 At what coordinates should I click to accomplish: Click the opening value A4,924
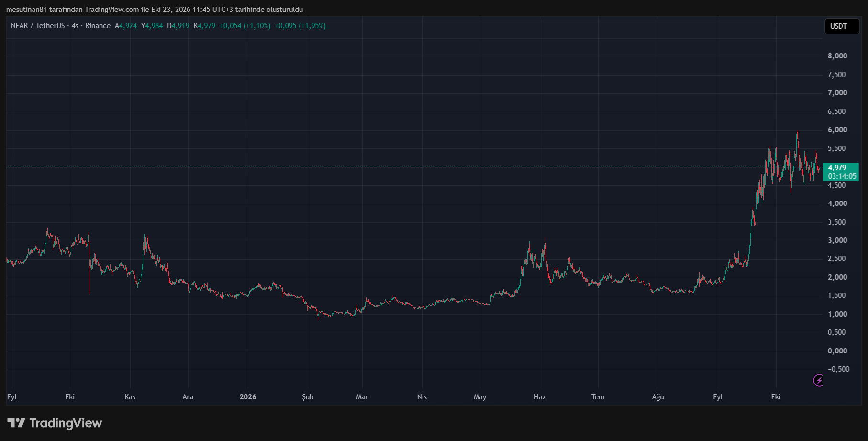[x=126, y=26]
